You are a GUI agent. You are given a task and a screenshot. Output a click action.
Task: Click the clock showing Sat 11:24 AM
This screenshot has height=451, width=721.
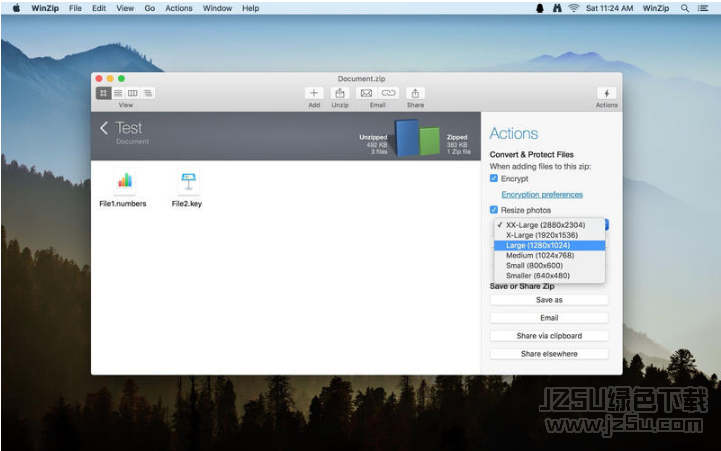coord(609,8)
